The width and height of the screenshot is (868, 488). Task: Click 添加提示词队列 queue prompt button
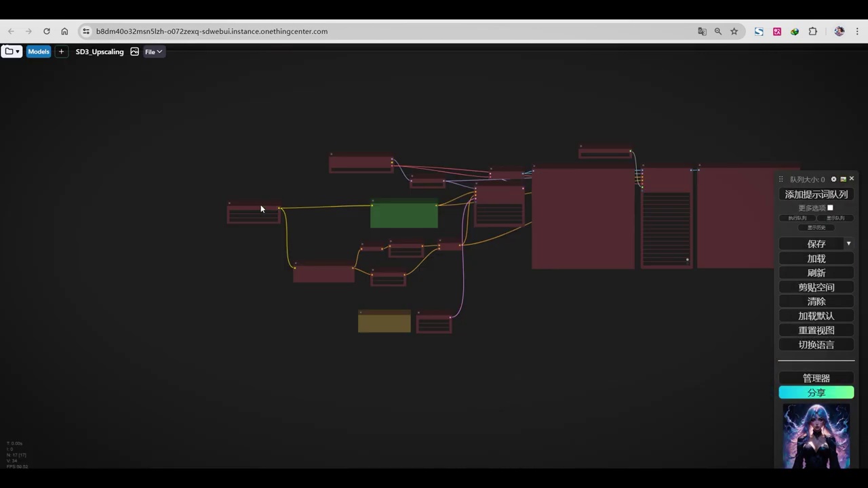[x=816, y=195]
